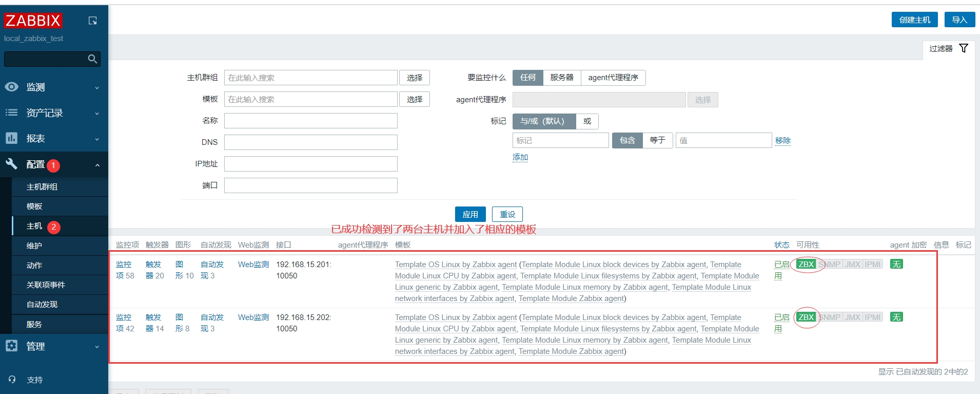The width and height of the screenshot is (980, 394).
Task: Click the ZABBIX logo
Action: 33,21
